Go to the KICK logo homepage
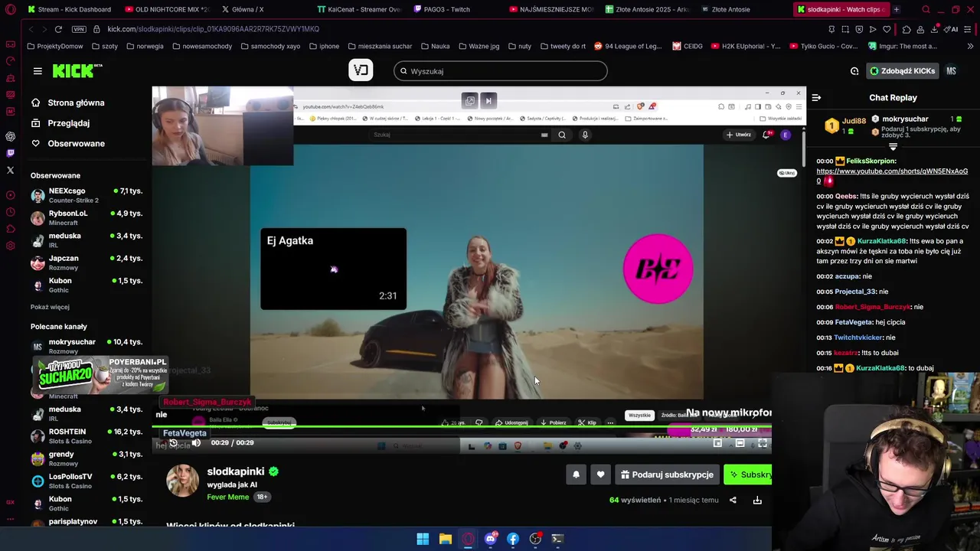 (x=77, y=70)
